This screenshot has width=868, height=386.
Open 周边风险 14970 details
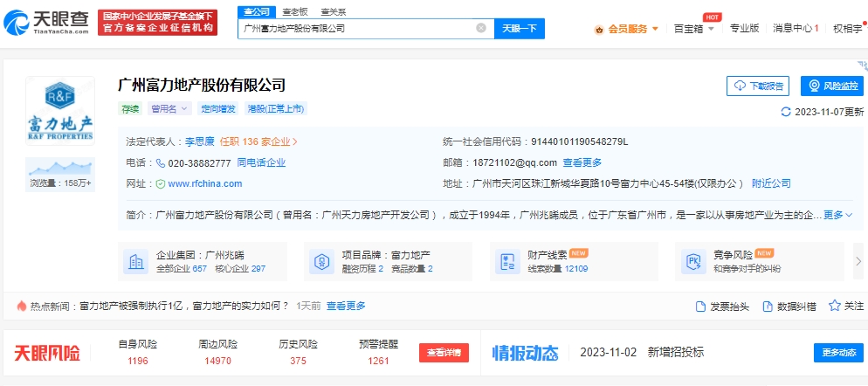pyautogui.click(x=218, y=353)
